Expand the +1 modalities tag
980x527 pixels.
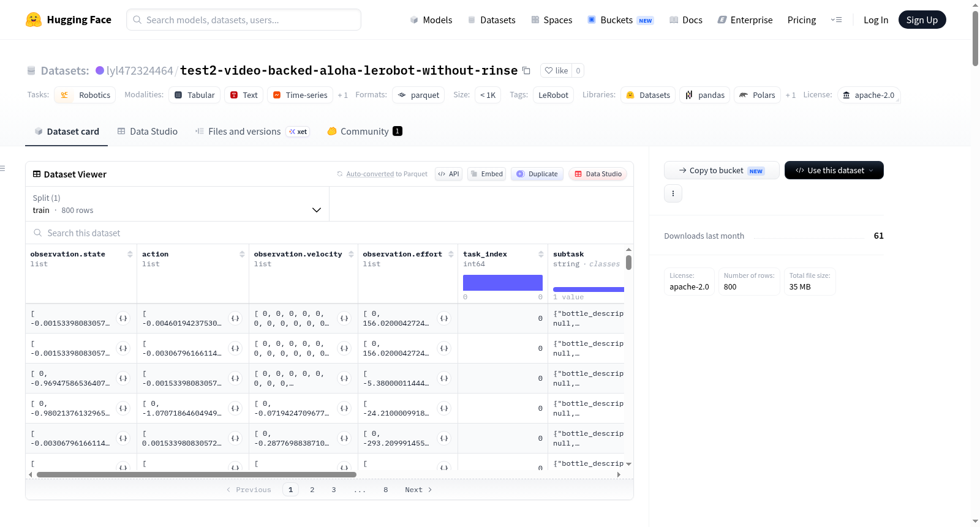pyautogui.click(x=343, y=95)
